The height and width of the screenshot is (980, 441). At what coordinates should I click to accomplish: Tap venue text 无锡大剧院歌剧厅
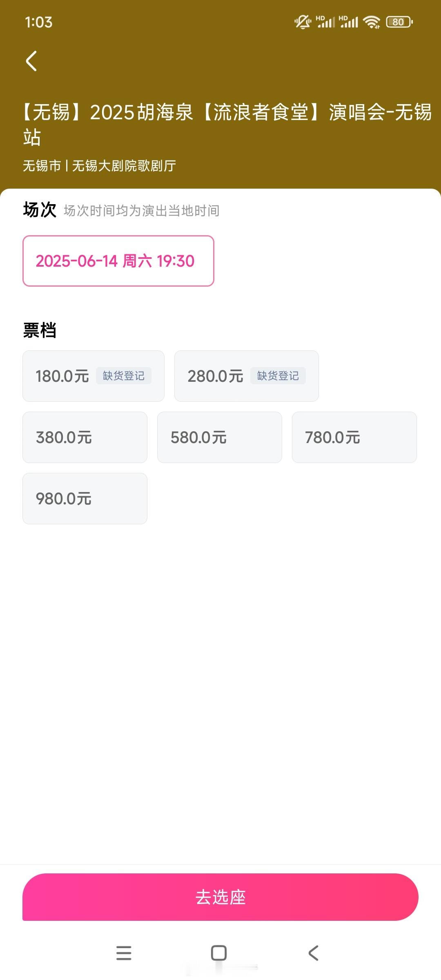pos(124,166)
